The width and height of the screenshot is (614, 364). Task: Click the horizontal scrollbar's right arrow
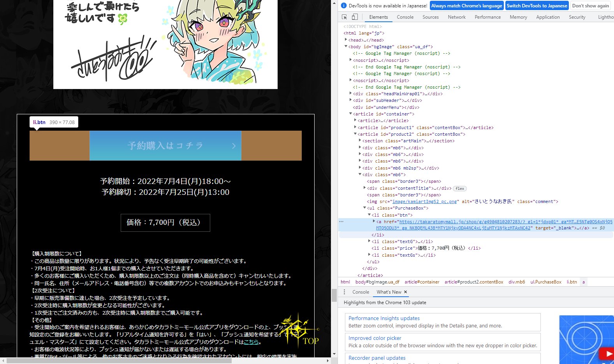tap(328, 360)
